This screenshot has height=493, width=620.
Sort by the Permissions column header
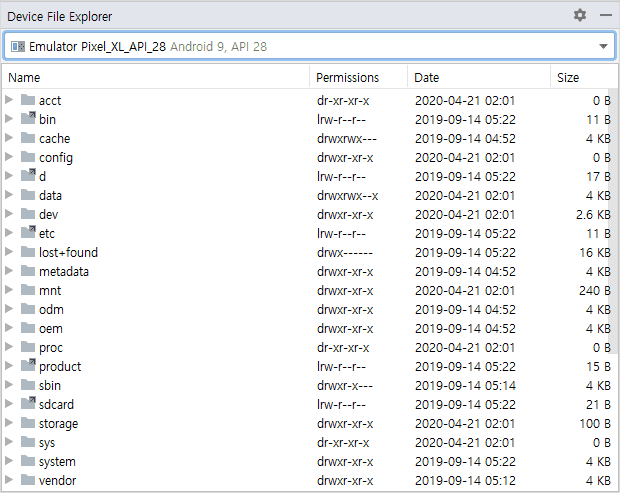tap(359, 77)
